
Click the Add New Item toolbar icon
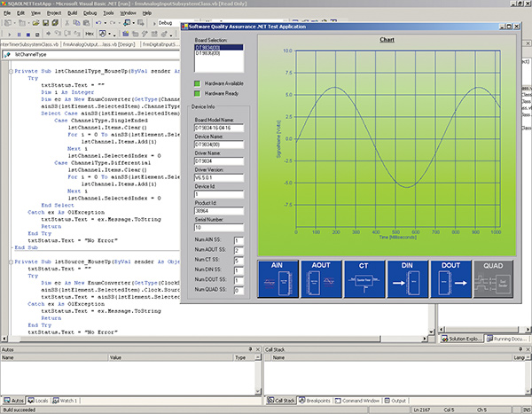22,23
